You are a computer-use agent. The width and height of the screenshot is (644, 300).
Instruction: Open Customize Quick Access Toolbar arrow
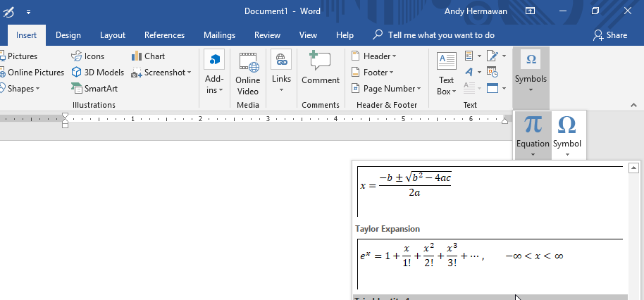tap(28, 12)
